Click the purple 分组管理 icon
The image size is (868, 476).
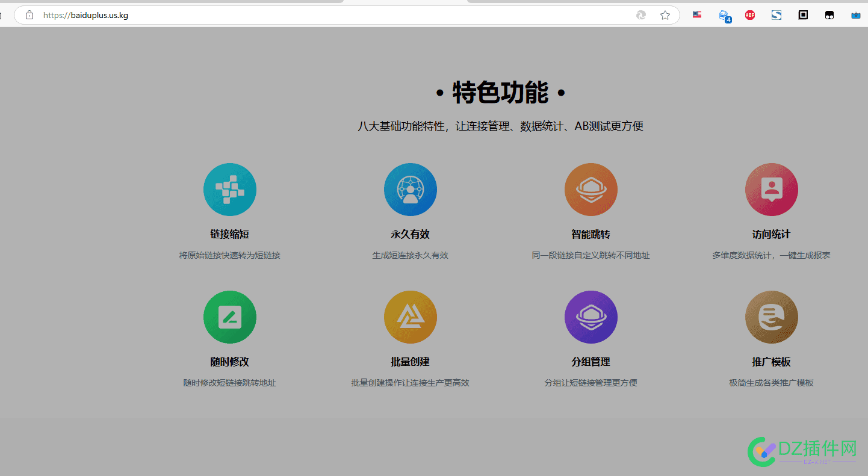[591, 317]
